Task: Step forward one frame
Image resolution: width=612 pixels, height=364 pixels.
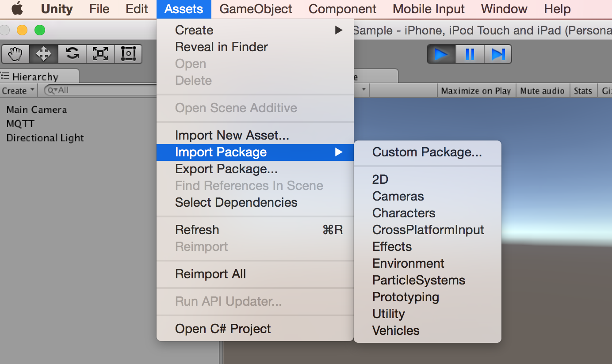Action: [x=498, y=54]
